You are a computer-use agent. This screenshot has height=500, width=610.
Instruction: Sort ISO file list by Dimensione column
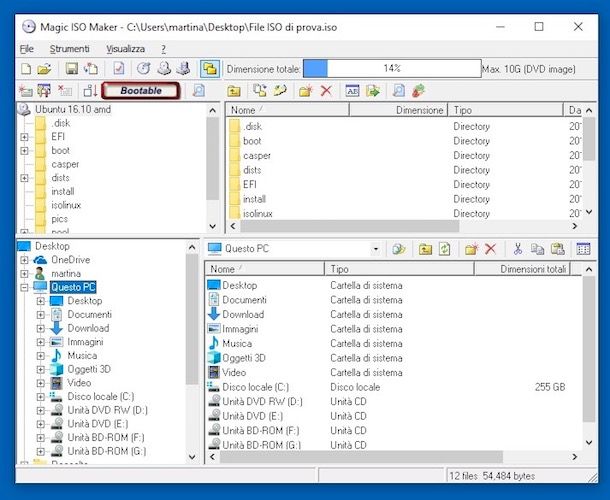click(x=398, y=110)
